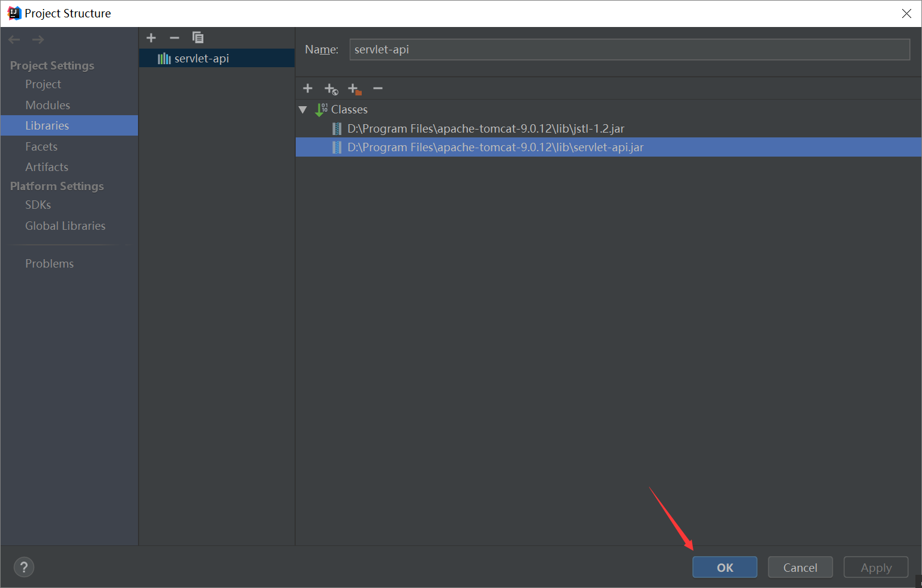This screenshot has height=588, width=922.
Task: Switch to the Modules section
Action: coord(47,104)
